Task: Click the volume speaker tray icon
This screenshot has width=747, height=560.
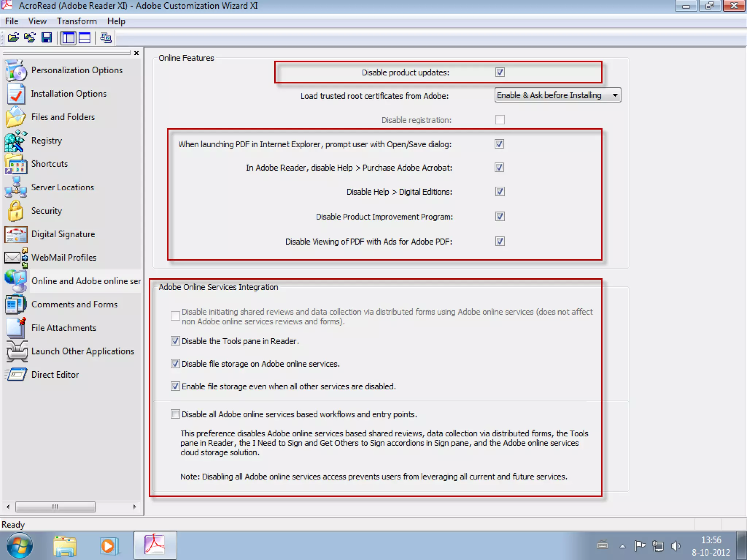Action: pos(676,546)
